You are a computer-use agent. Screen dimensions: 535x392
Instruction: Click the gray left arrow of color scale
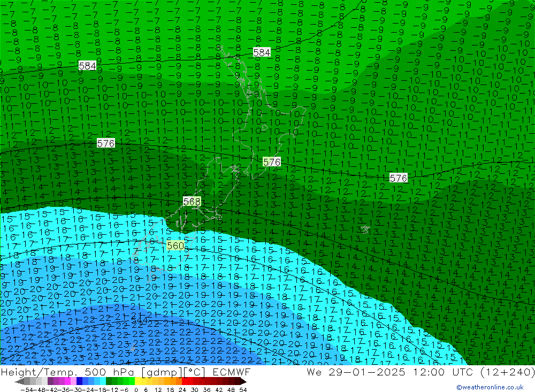pyautogui.click(x=19, y=381)
